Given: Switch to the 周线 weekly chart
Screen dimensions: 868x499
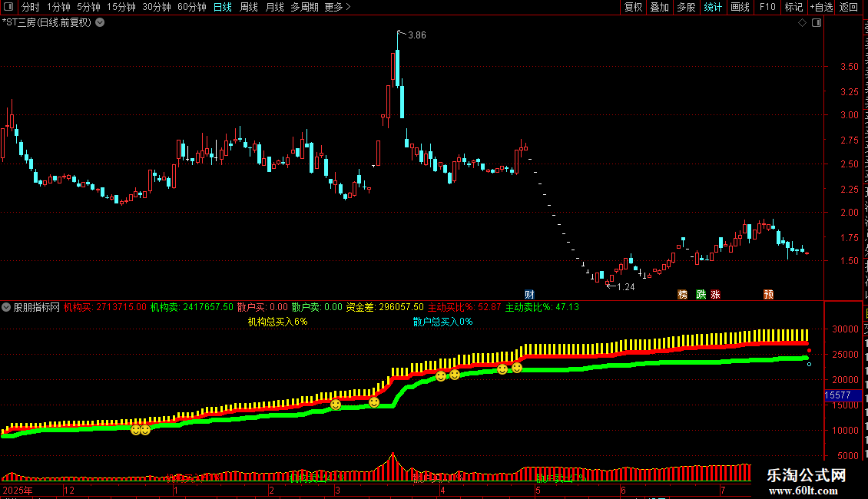Looking at the screenshot, I should [x=249, y=7].
